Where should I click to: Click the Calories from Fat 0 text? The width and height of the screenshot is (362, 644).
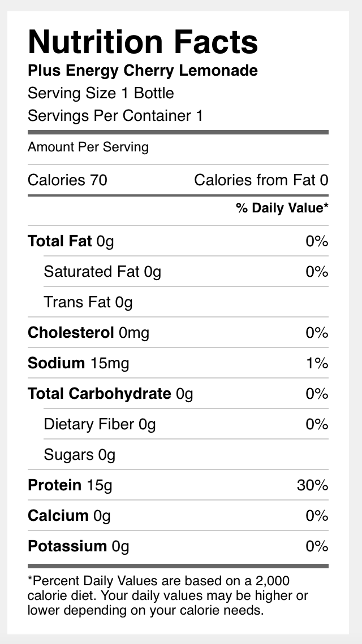tap(261, 180)
